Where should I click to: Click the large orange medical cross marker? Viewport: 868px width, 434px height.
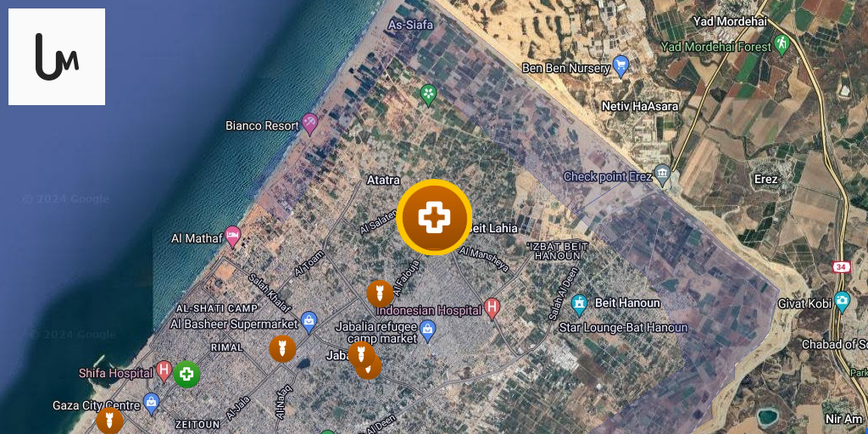click(435, 217)
